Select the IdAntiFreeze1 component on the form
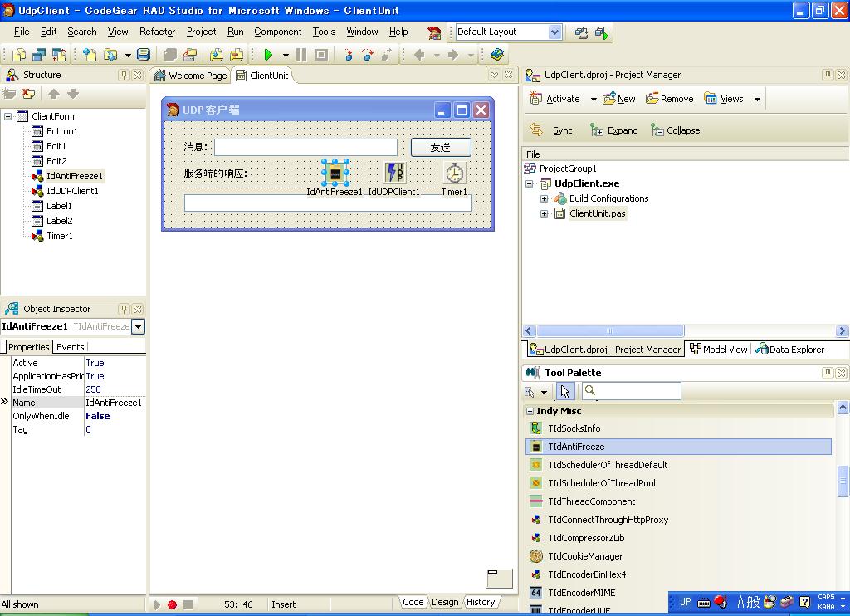Screen dimensions: 850x616 [335, 173]
